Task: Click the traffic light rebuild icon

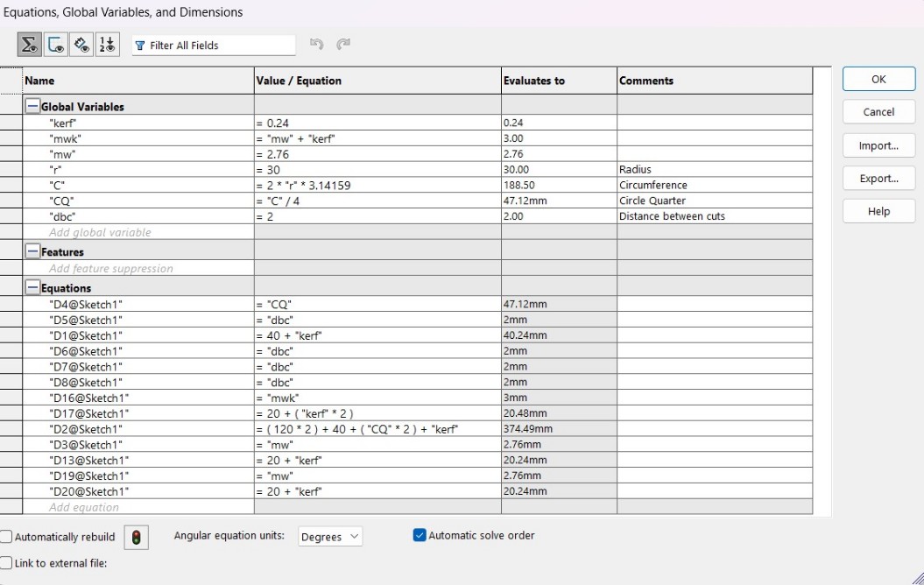Action: [135, 538]
